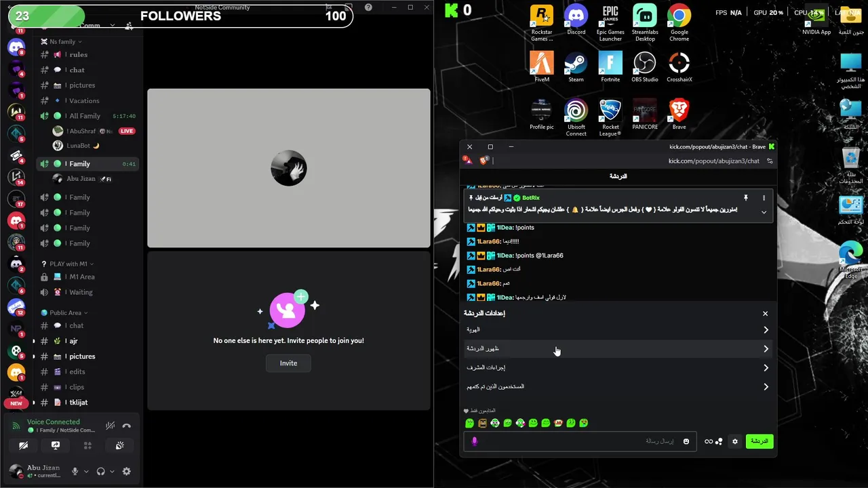Click the Discord home icon in server list
This screenshot has width=868, height=488.
coord(16,47)
